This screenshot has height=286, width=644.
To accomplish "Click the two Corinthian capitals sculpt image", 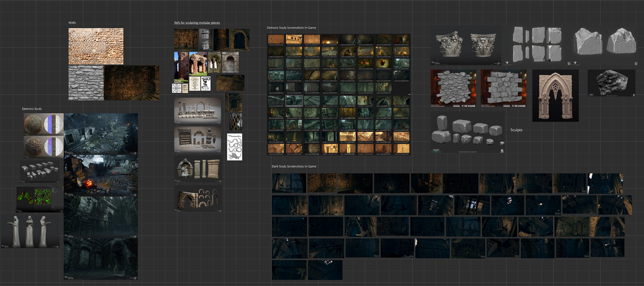I will click(466, 45).
